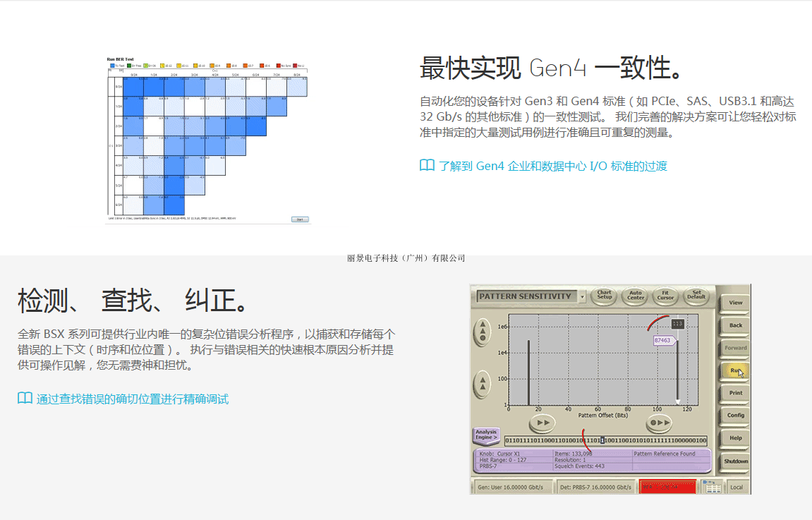Click the 'Squelch Events: 443' text
The height and width of the screenshot is (520, 812).
point(579,466)
